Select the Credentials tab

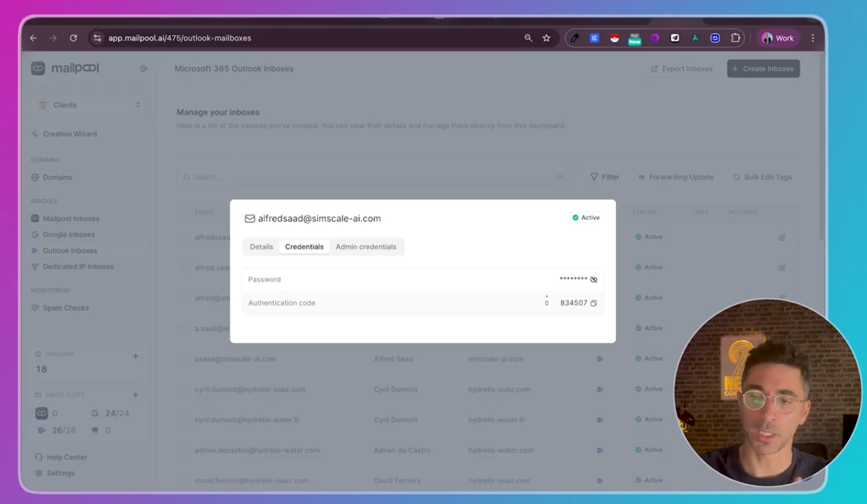click(x=304, y=246)
